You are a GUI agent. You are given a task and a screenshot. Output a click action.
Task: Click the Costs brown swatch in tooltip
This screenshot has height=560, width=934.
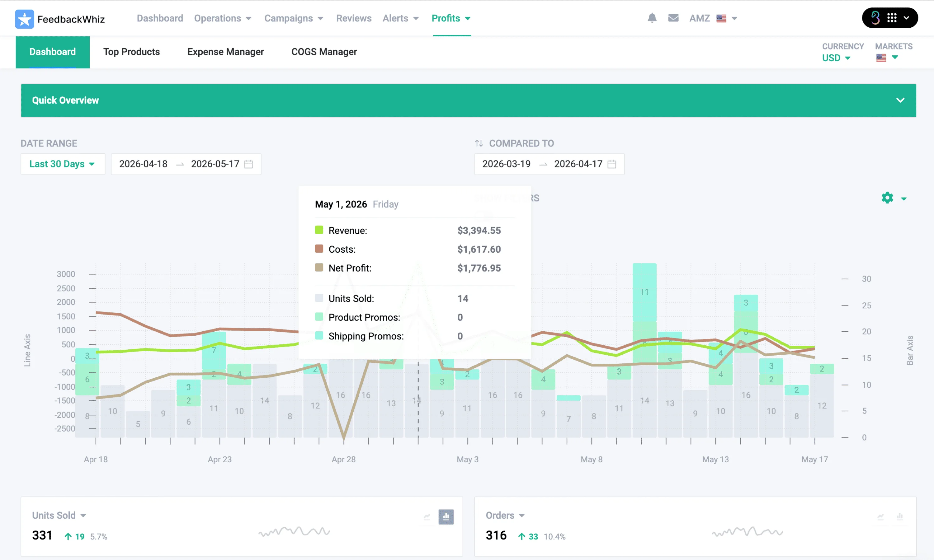coord(319,249)
